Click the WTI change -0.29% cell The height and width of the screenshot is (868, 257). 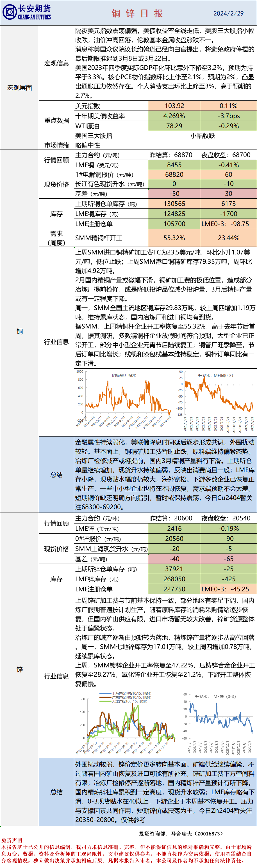[x=228, y=126]
